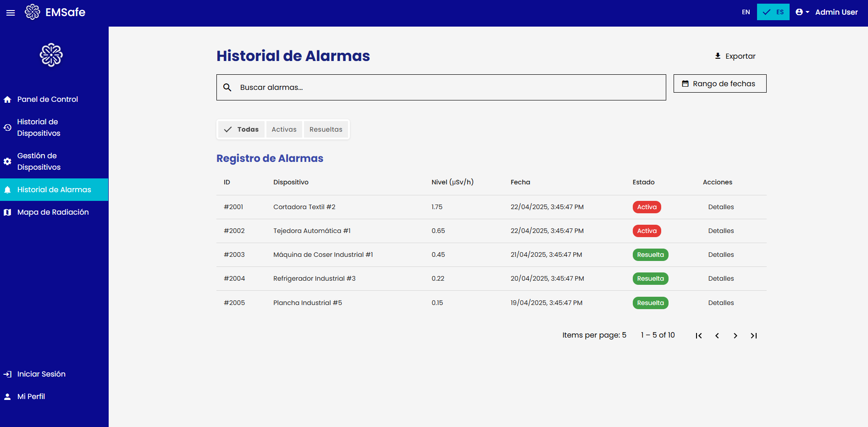This screenshot has width=868, height=427.
Task: Open the Rango de fechas picker
Action: coord(720,83)
